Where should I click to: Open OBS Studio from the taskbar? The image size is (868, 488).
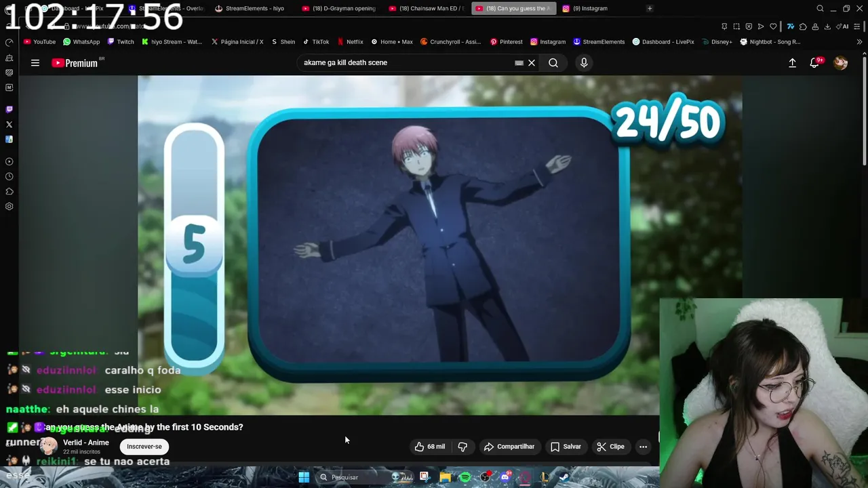tap(485, 477)
